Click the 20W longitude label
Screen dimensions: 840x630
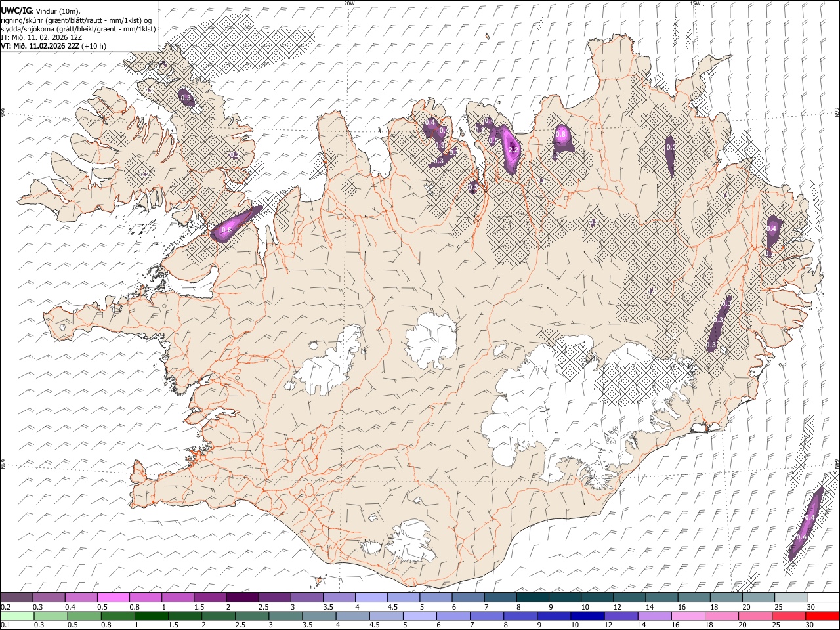pyautogui.click(x=349, y=3)
